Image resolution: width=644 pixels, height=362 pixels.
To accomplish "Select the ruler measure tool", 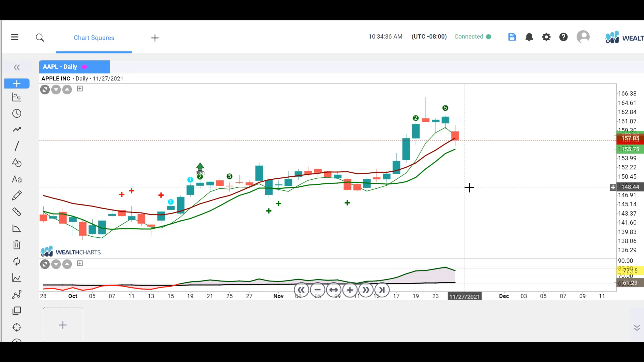I will pyautogui.click(x=17, y=212).
